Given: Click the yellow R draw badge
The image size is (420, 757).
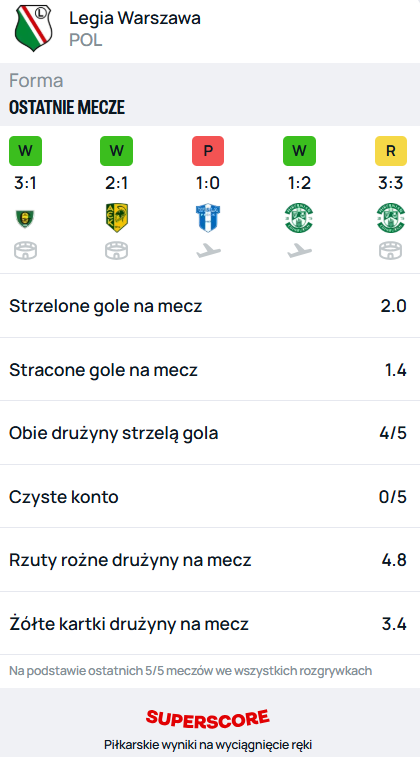Looking at the screenshot, I should click(391, 151).
